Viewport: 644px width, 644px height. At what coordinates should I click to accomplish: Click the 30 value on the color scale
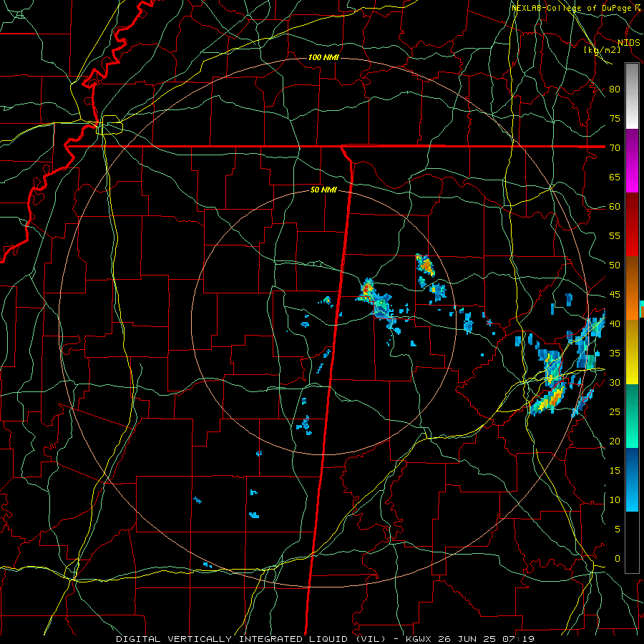pyautogui.click(x=615, y=383)
